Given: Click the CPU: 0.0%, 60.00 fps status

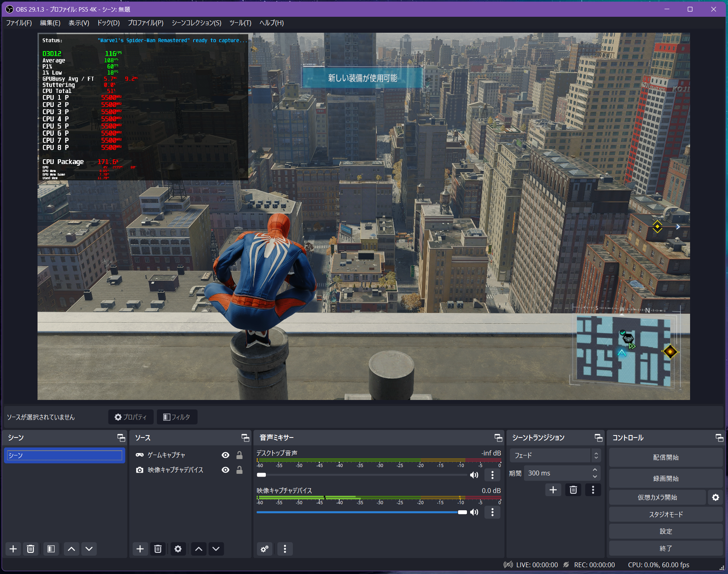Looking at the screenshot, I should [659, 565].
